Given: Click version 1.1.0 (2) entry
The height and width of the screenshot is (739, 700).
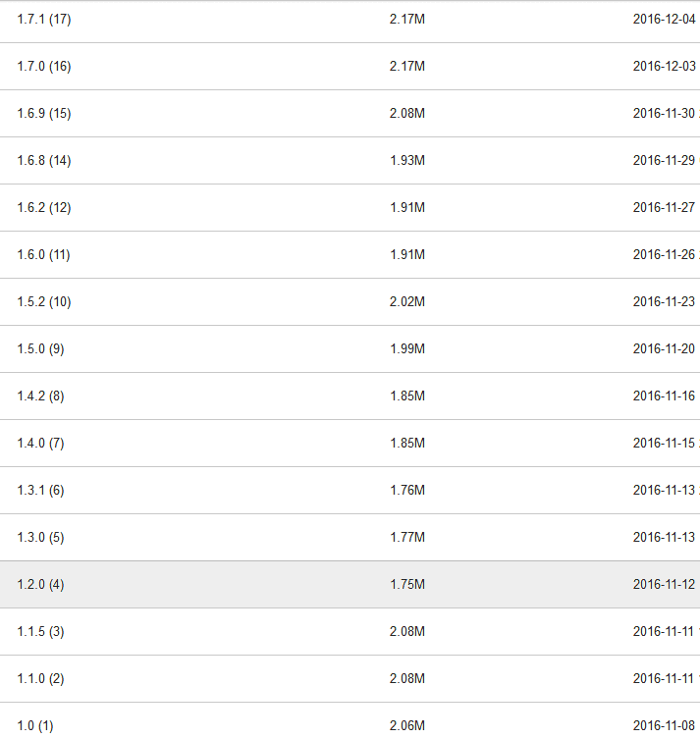Looking at the screenshot, I should pyautogui.click(x=40, y=679).
